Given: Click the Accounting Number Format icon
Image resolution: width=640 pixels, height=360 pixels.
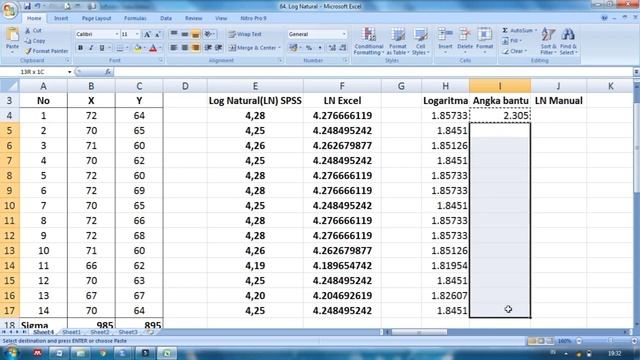Looking at the screenshot, I should coord(293,48).
